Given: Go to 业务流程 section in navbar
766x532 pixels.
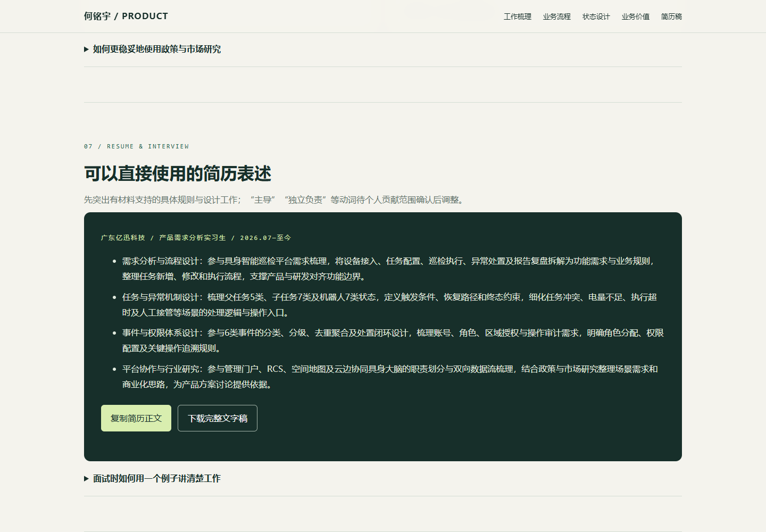Looking at the screenshot, I should coord(556,16).
